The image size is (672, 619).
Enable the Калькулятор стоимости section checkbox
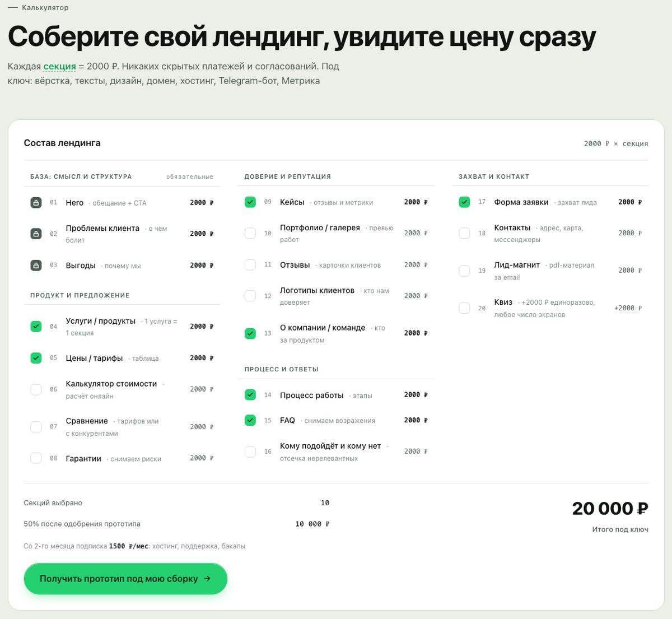[36, 389]
